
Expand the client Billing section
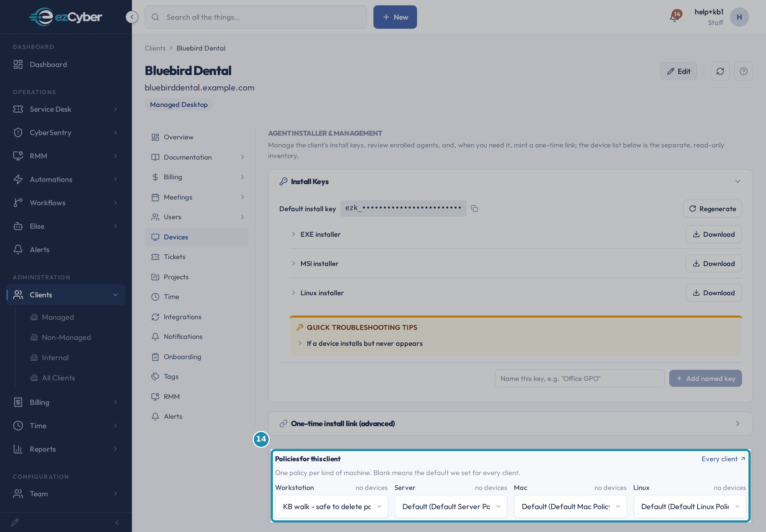point(196,177)
